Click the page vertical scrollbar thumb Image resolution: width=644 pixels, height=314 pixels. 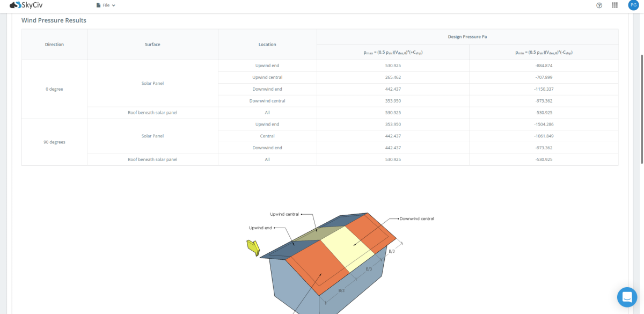pyautogui.click(x=642, y=108)
